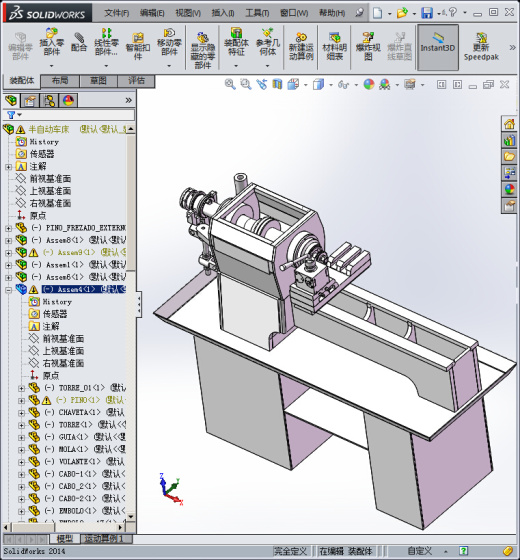
Task: Collapse the Assem4<1> node
Action: point(9,290)
